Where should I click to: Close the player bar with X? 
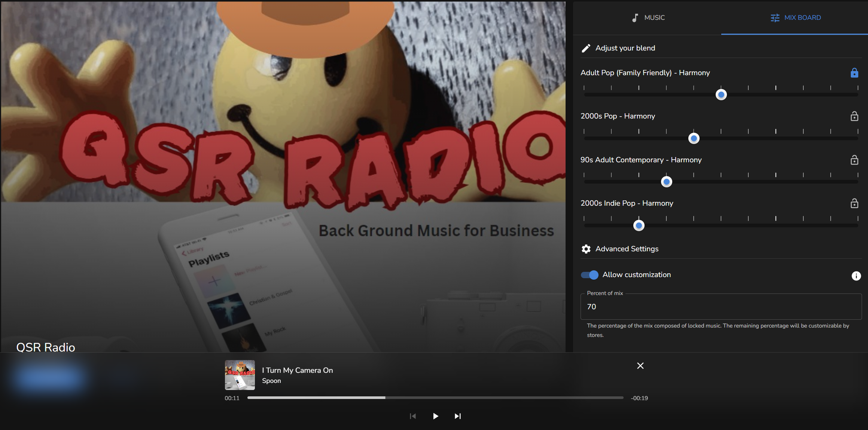coord(640,366)
